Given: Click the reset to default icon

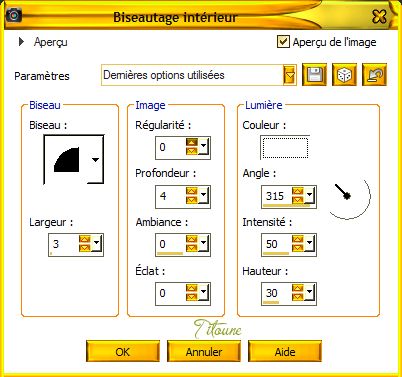Looking at the screenshot, I should 374,74.
